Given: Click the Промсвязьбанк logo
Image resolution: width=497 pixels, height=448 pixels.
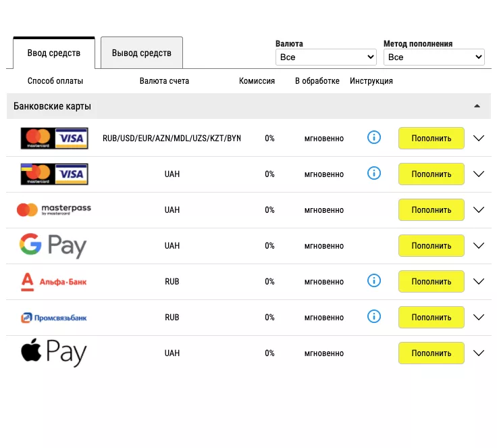Looking at the screenshot, I should [54, 317].
